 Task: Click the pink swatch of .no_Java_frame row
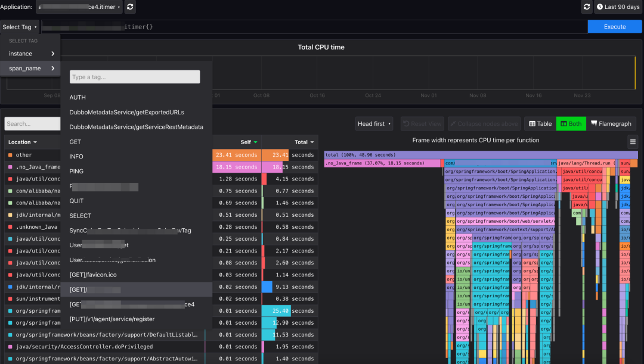10,167
